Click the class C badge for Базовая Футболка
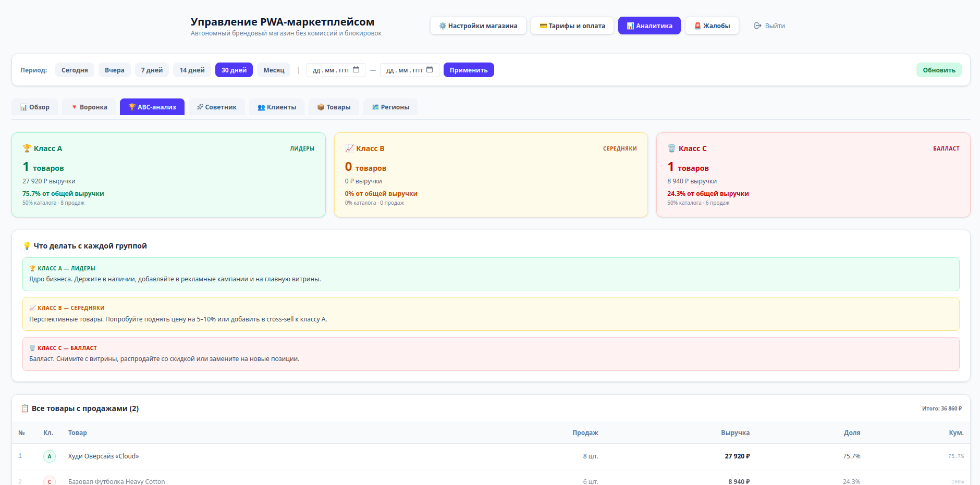The height and width of the screenshot is (485, 980). 50,481
